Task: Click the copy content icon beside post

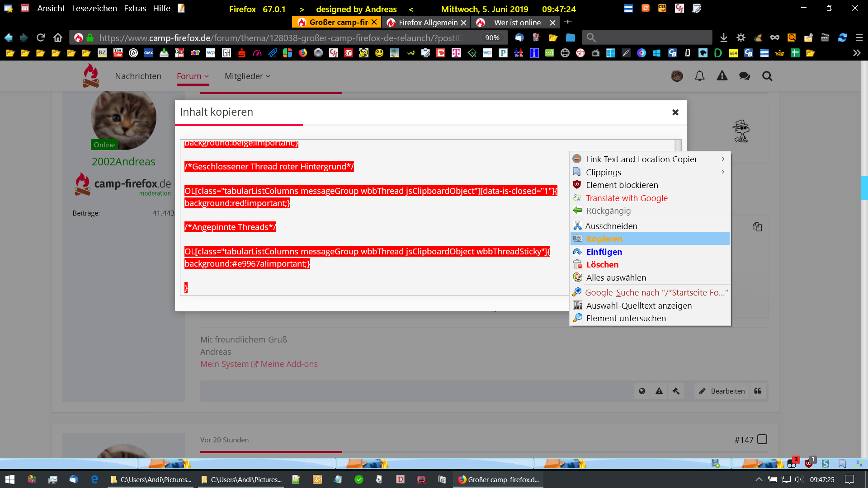Action: click(x=757, y=227)
